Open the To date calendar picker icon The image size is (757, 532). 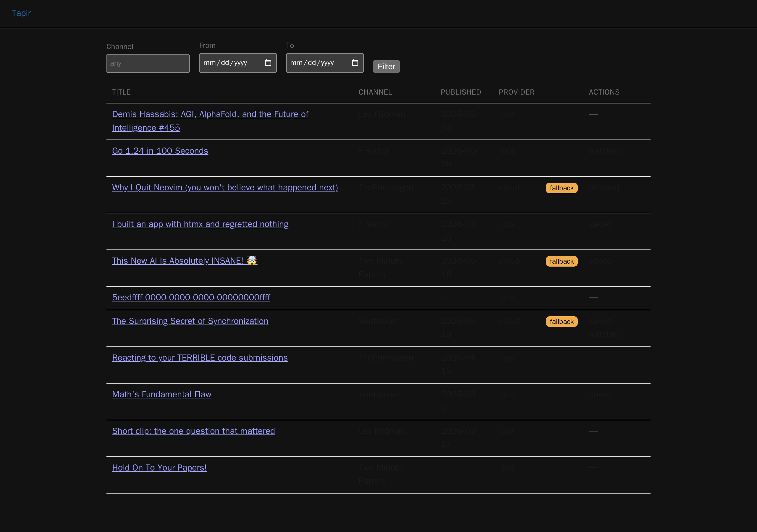click(355, 63)
